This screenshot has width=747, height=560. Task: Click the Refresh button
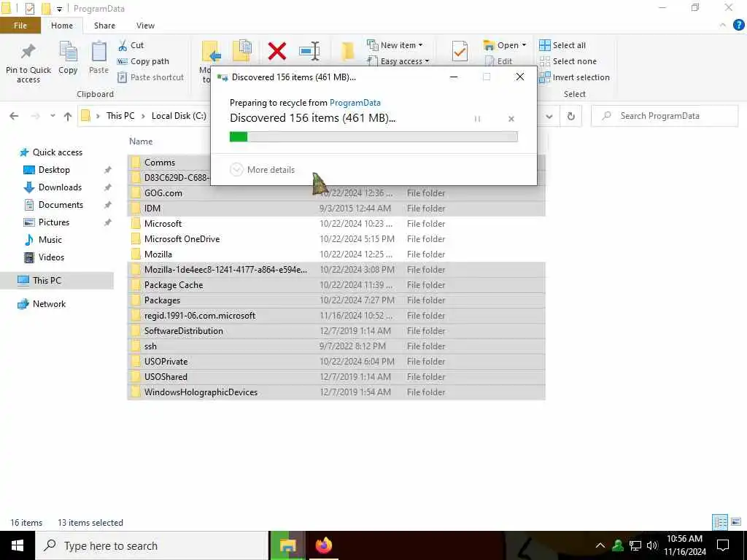click(570, 116)
